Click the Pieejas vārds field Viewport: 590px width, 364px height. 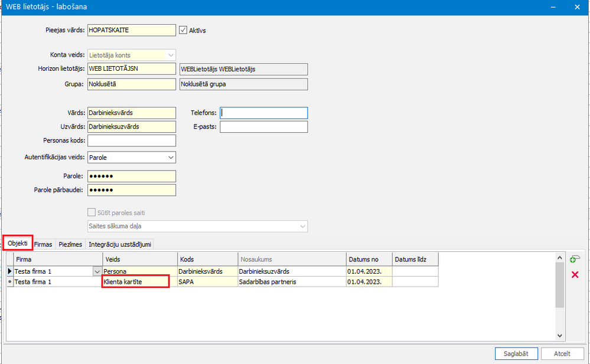pos(132,30)
